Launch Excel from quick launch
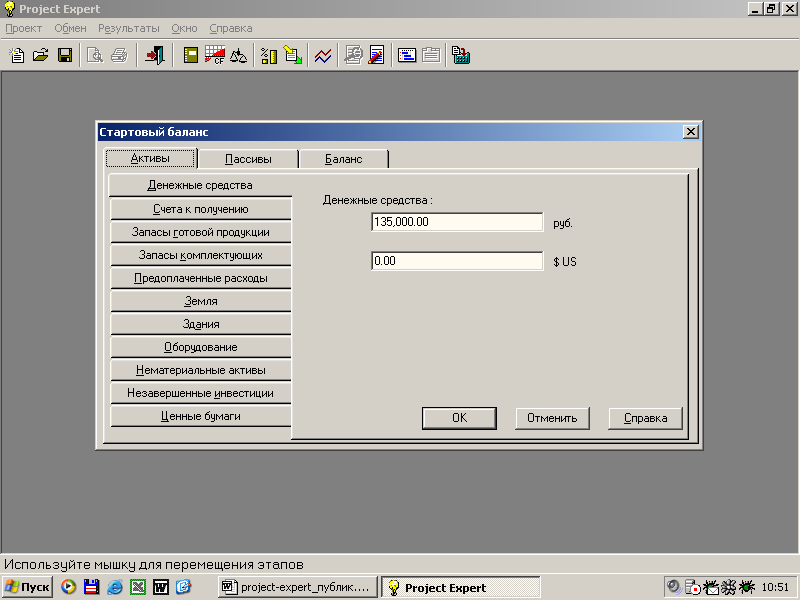 click(138, 587)
